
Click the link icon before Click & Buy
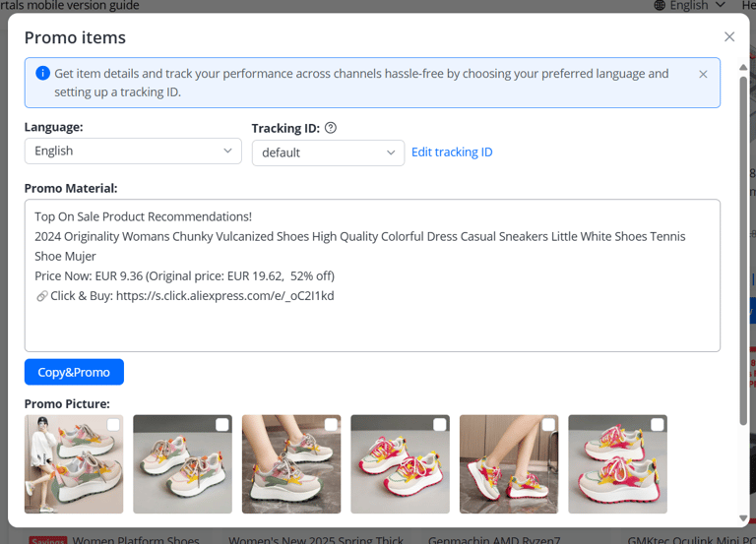tap(42, 296)
